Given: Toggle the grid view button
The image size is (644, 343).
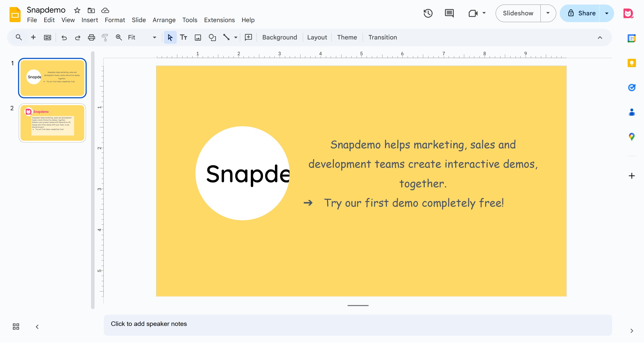Looking at the screenshot, I should 16,326.
